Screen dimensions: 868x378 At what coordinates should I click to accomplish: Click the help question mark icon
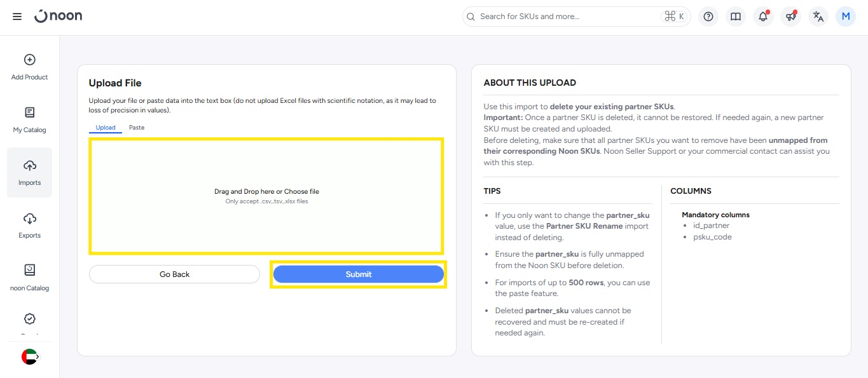tap(708, 17)
